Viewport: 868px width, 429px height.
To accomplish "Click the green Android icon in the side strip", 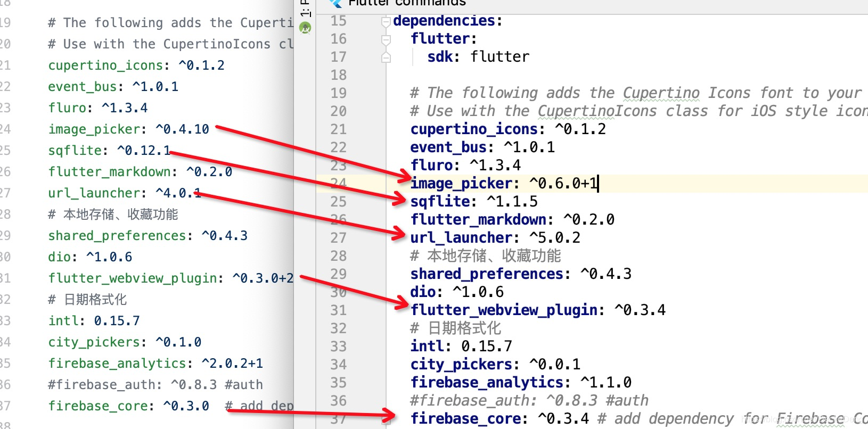I will [305, 27].
